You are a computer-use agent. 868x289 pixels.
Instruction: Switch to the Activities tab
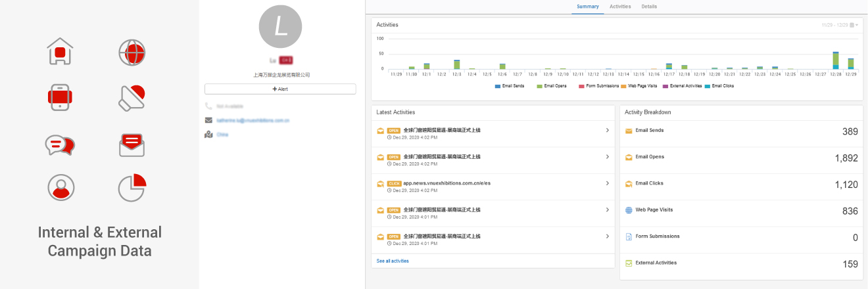point(620,7)
